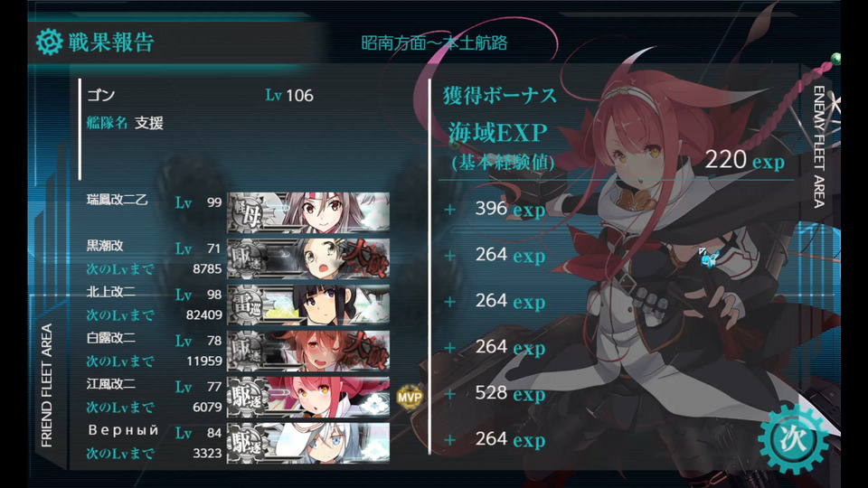The height and width of the screenshot is (488, 868).
Task: Click the 220 exp base value
Action: coord(744,161)
